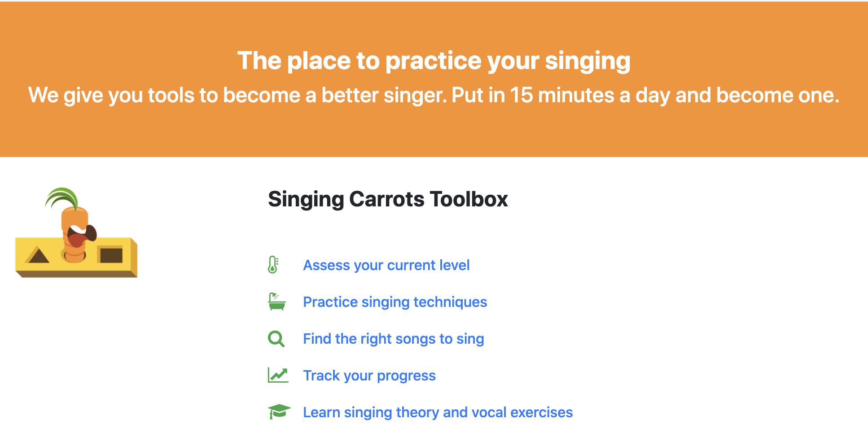
Task: Click the brown triangle on the yellow box
Action: click(x=38, y=256)
